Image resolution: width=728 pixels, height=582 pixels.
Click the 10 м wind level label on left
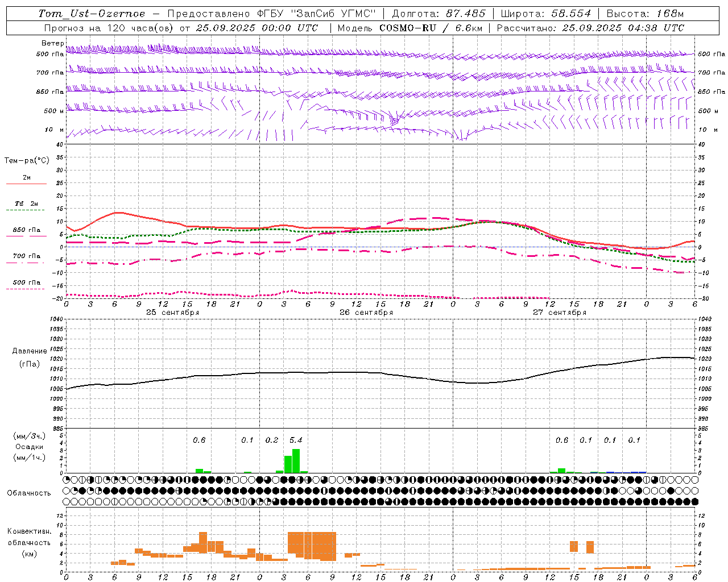pos(54,130)
